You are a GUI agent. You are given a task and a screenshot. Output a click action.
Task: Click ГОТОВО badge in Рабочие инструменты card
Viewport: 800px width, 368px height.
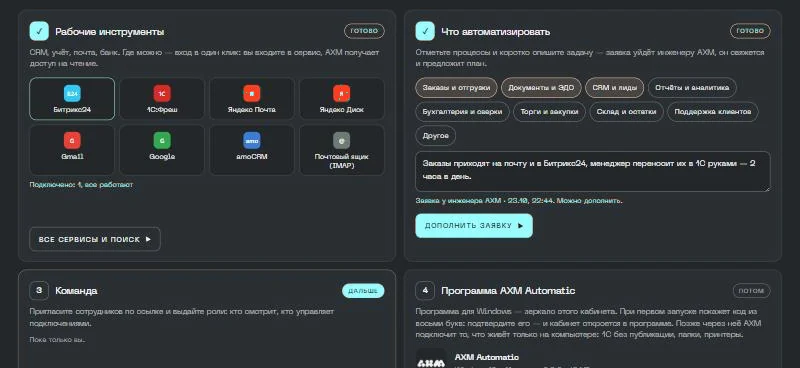coord(364,31)
